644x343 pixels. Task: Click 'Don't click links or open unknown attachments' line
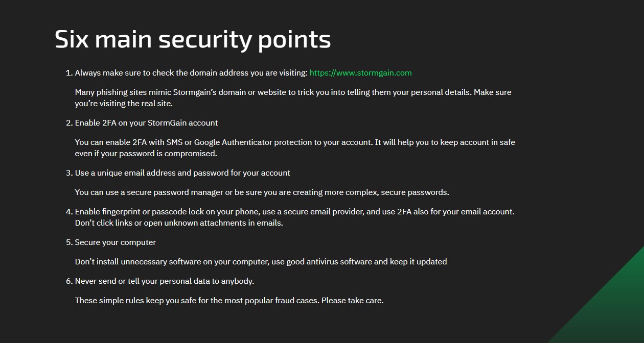coord(179,223)
